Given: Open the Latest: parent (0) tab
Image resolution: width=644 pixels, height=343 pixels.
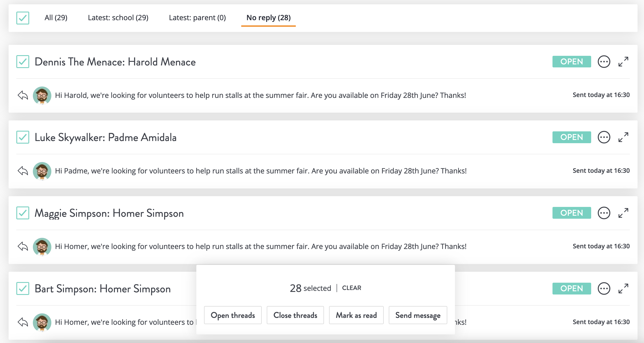Looking at the screenshot, I should (x=197, y=18).
